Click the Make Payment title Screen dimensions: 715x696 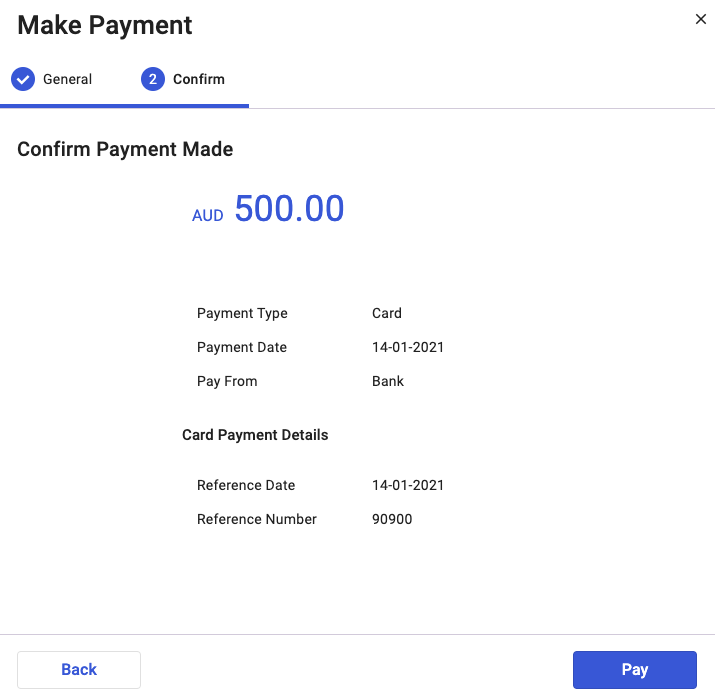point(105,25)
